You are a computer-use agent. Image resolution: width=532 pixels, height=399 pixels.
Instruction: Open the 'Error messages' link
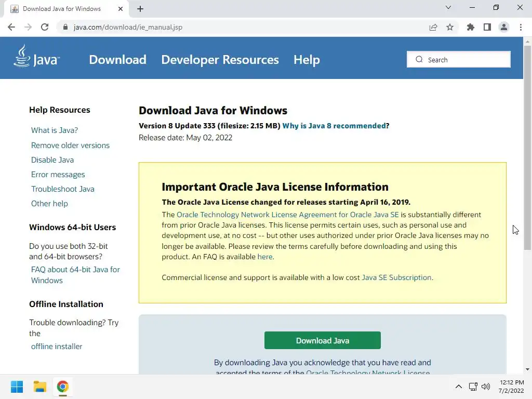tap(58, 175)
